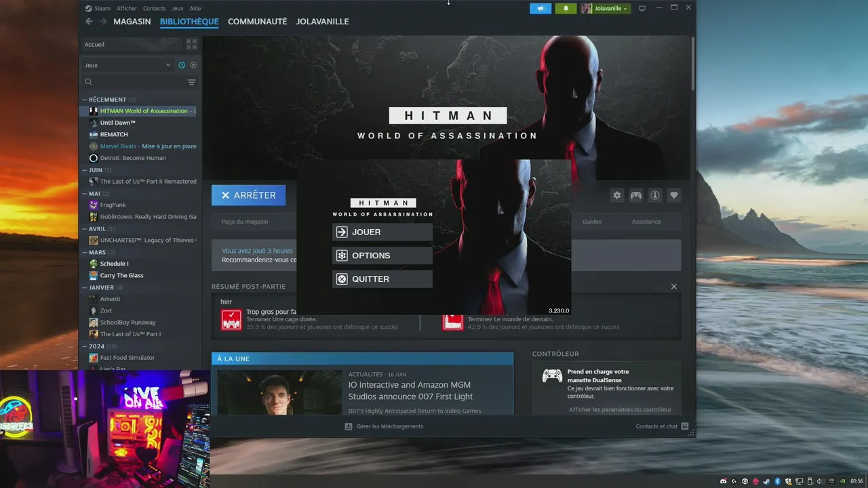Viewport: 868px width, 488px height.
Task: Collapse the RÉCEMMENT group
Action: click(85, 100)
